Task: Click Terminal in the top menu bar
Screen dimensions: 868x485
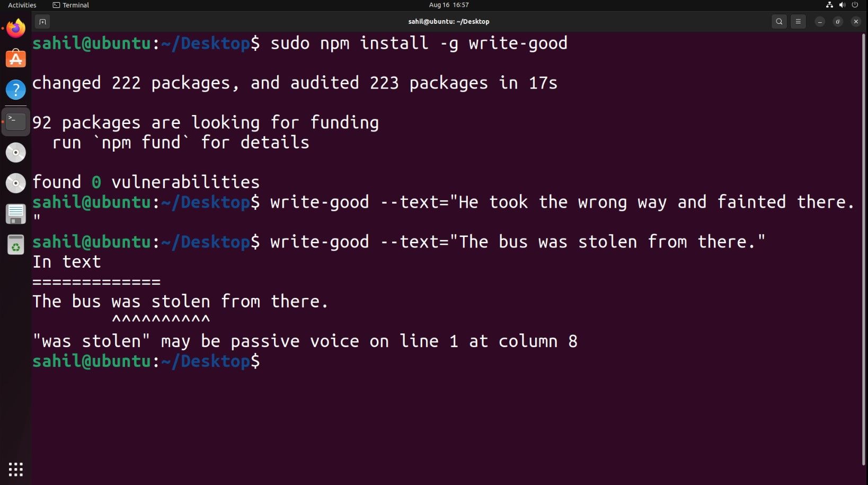Action: 70,5
